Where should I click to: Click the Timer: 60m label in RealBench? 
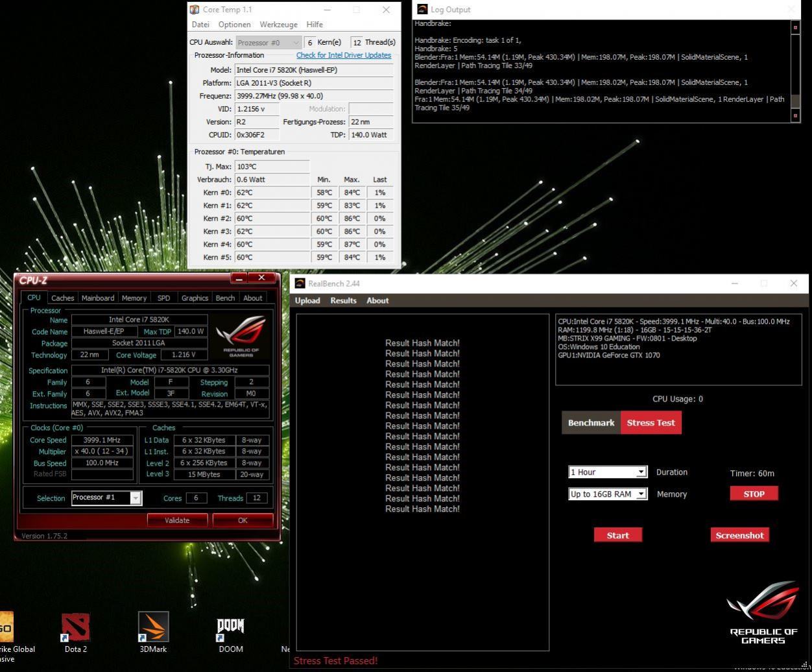point(752,473)
